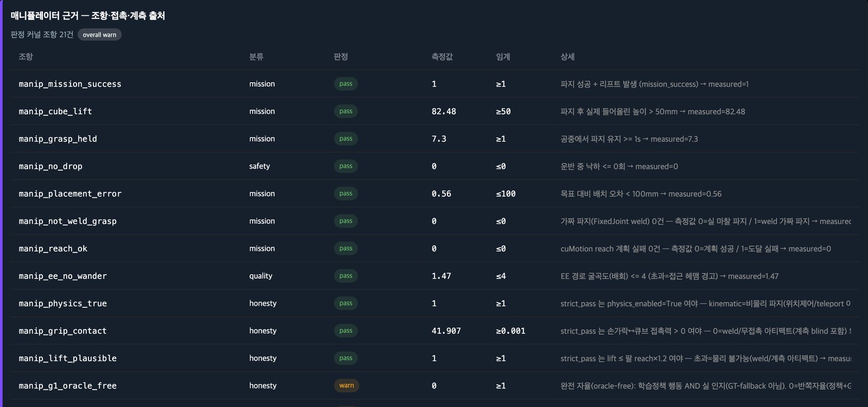This screenshot has width=868, height=407.
Task: Click the measured value 0.56
Action: pos(442,193)
